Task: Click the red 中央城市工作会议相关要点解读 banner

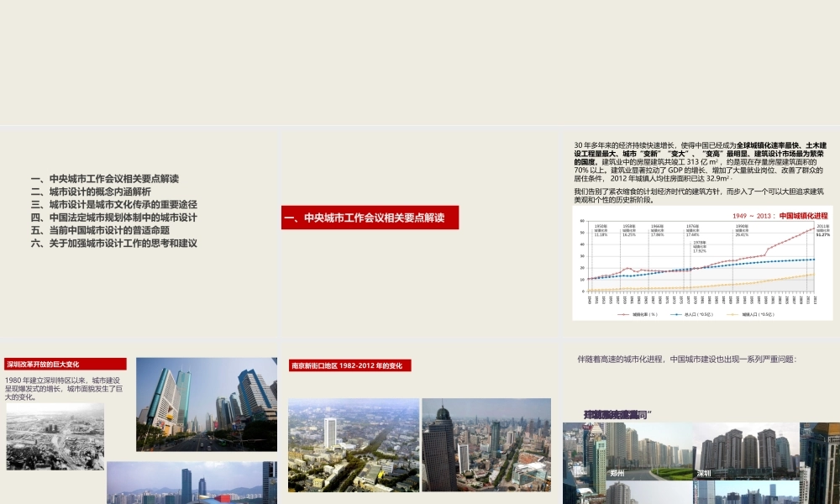Action: 370,218
